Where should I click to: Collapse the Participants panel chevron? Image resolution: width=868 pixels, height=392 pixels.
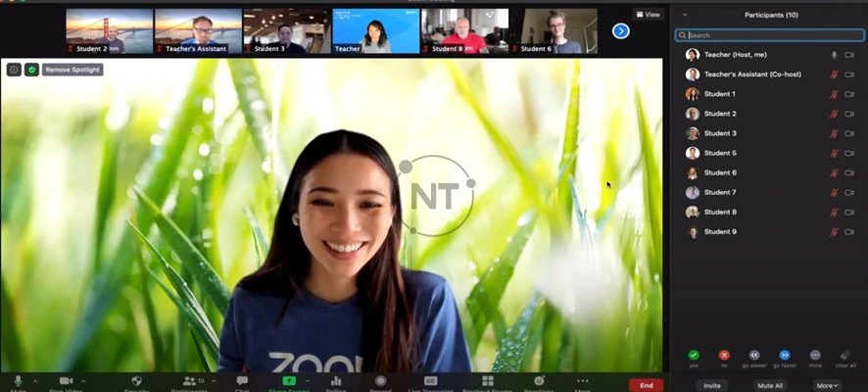coord(685,15)
